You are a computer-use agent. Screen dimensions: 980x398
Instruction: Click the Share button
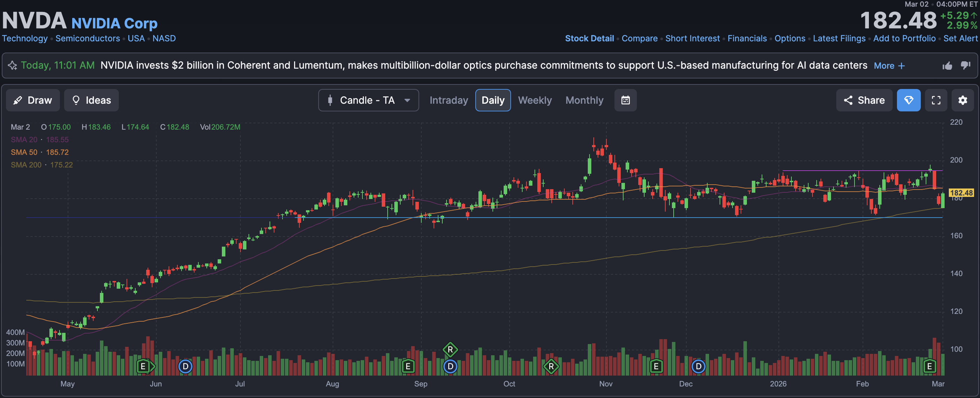[864, 100]
